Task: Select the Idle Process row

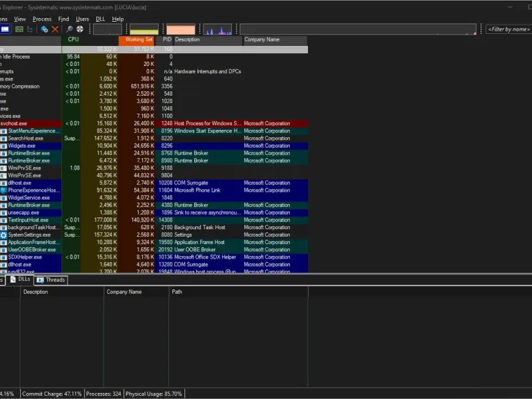Action: coord(154,57)
